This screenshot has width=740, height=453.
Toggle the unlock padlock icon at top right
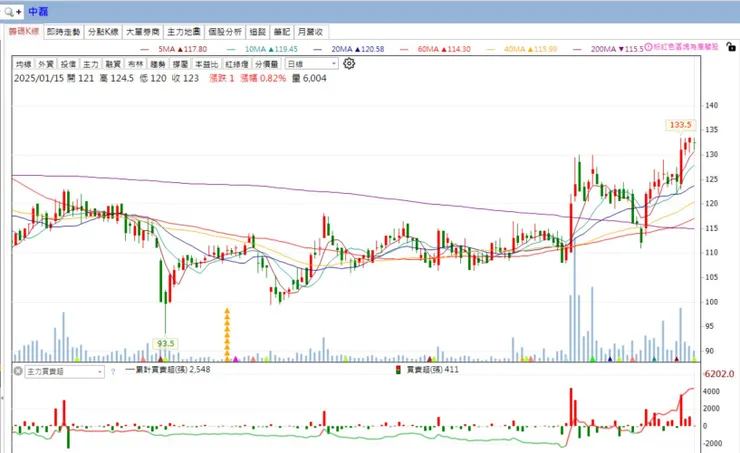point(731,46)
